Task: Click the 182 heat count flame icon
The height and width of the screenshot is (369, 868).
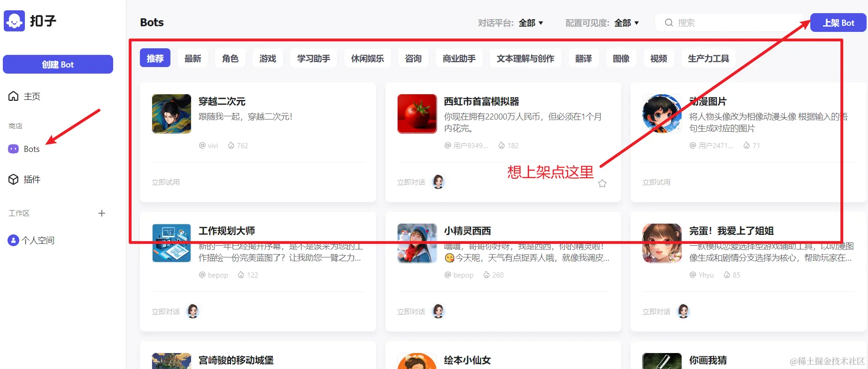Action: 501,145
